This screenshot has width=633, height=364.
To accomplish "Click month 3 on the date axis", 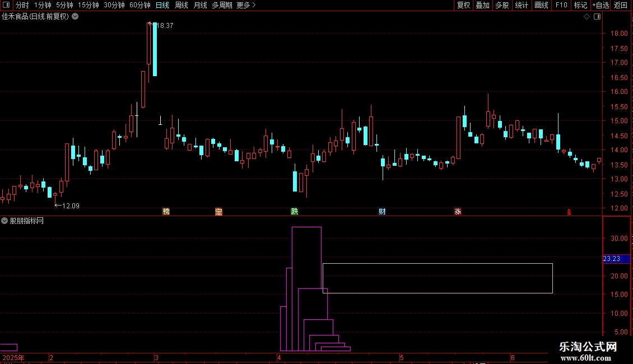I will tap(156, 357).
